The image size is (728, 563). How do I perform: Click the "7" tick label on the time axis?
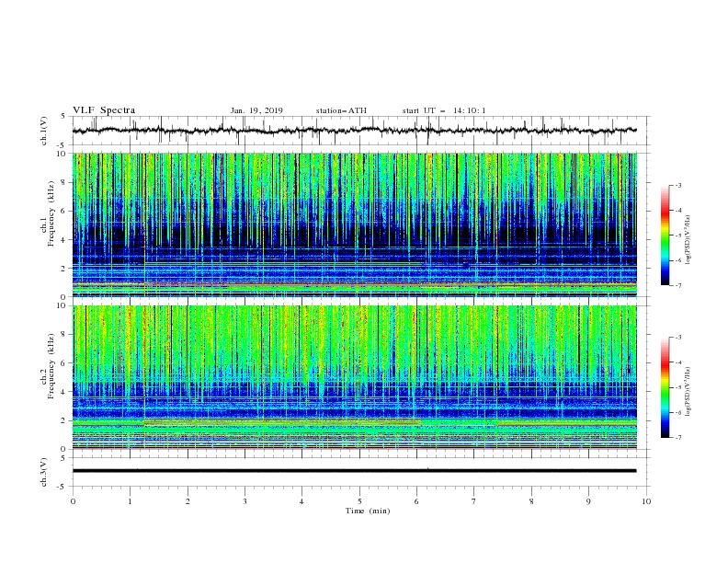(x=474, y=501)
